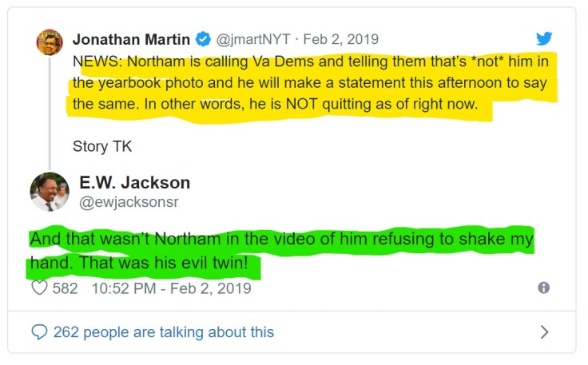Image resolution: width=588 pixels, height=365 pixels.
Task: Open the tweet info circle icon
Action: pos(544,288)
